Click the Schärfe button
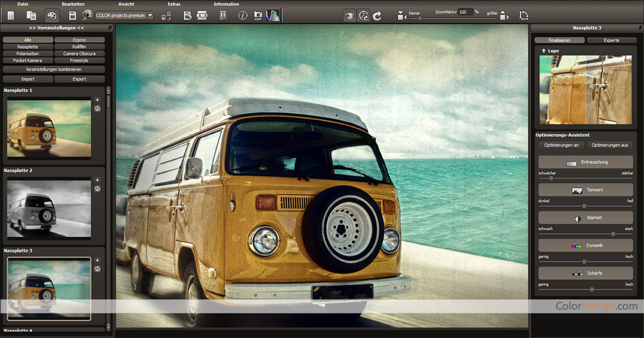 (x=586, y=273)
